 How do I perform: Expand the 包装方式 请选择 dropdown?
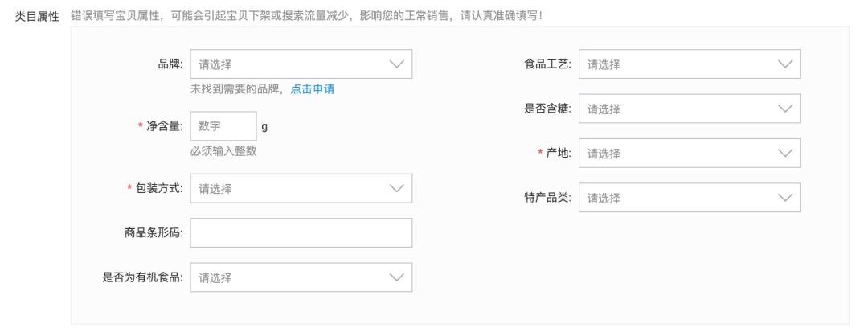pyautogui.click(x=301, y=188)
